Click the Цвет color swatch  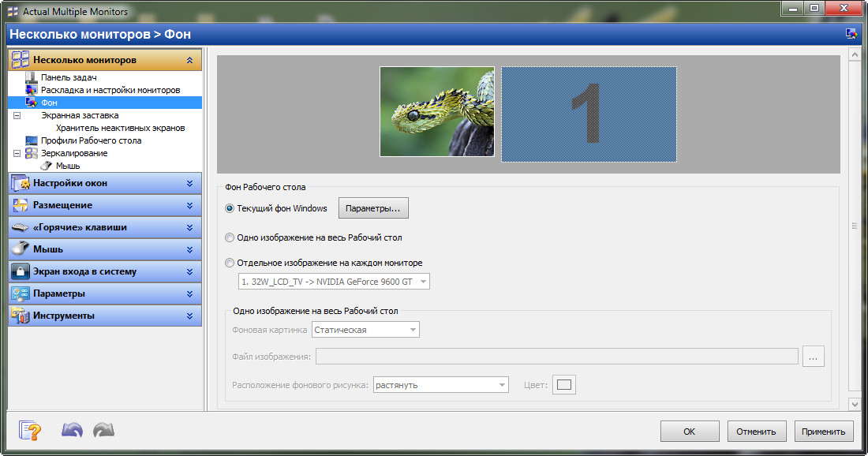tap(564, 385)
